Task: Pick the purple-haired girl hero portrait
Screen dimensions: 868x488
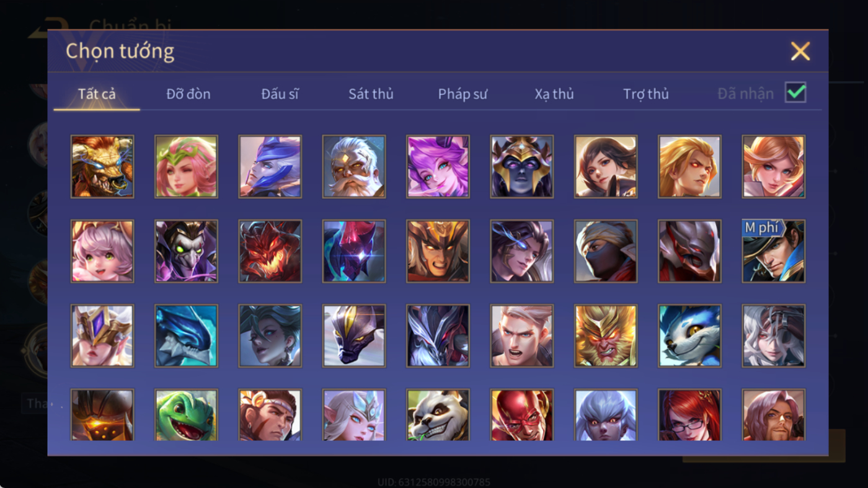Action: click(x=438, y=167)
